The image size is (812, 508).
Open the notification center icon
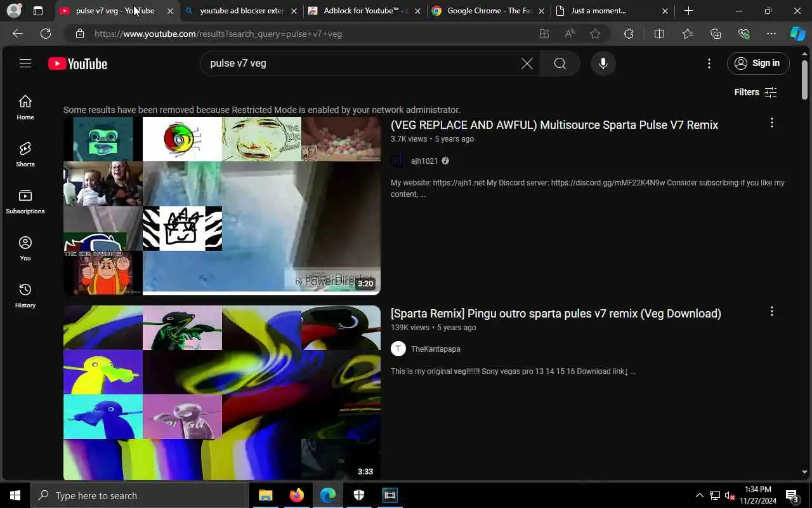793,495
